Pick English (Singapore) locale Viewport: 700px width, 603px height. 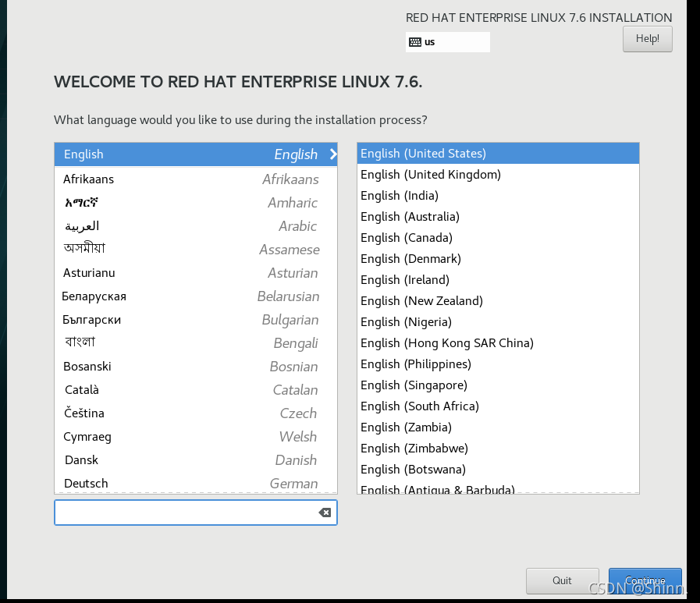[x=498, y=385]
